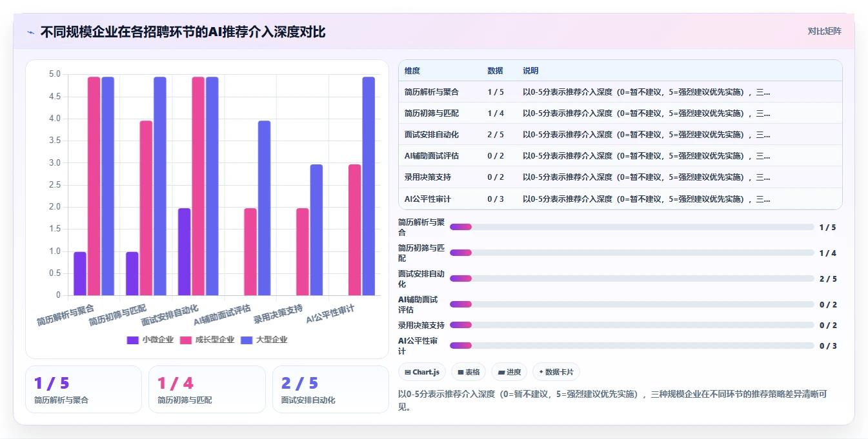Click the icon inside Chart.js chip
The width and height of the screenshot is (868, 439).
(x=408, y=372)
